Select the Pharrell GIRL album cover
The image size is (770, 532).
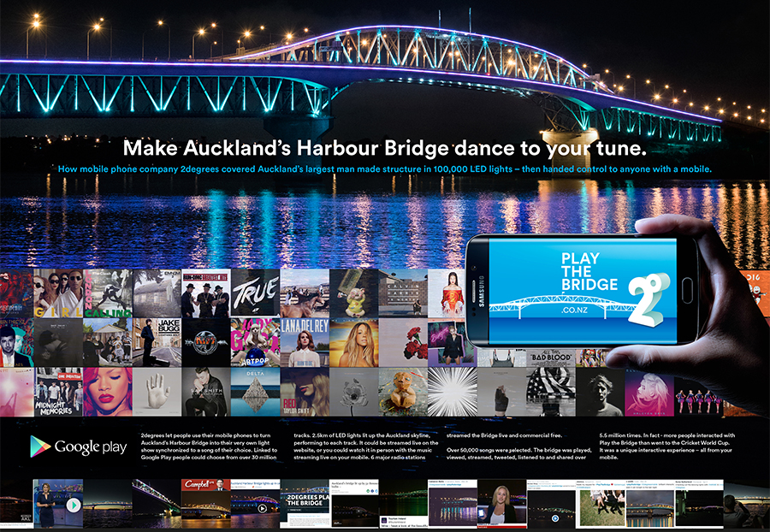(59, 293)
